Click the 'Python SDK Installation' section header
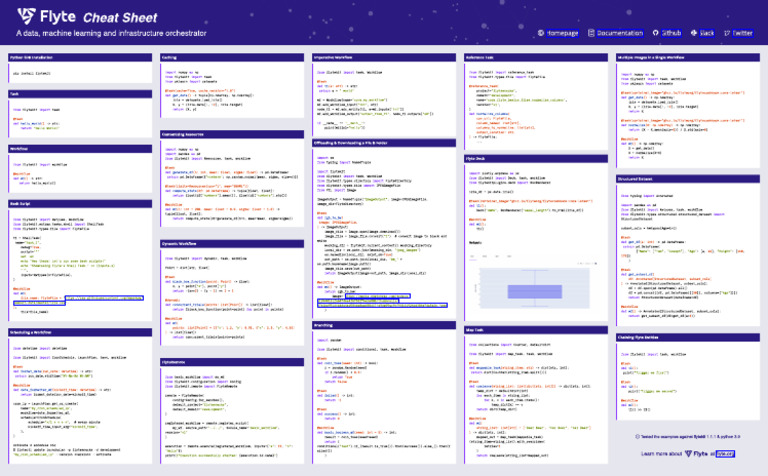This screenshot has height=476, width=768. click(x=80, y=57)
